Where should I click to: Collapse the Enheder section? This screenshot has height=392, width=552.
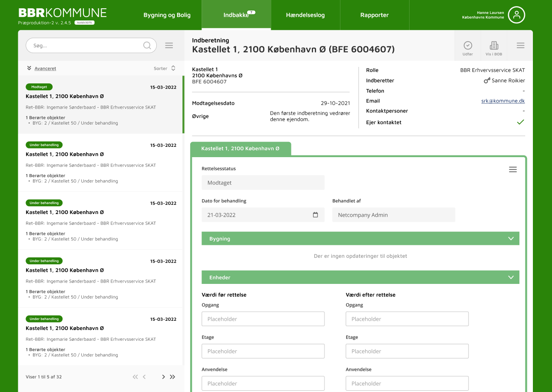pos(511,277)
